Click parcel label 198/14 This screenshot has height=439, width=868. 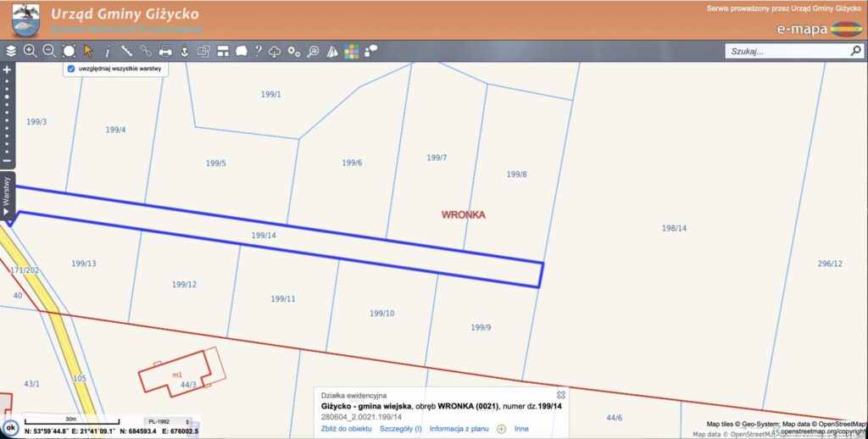(674, 228)
